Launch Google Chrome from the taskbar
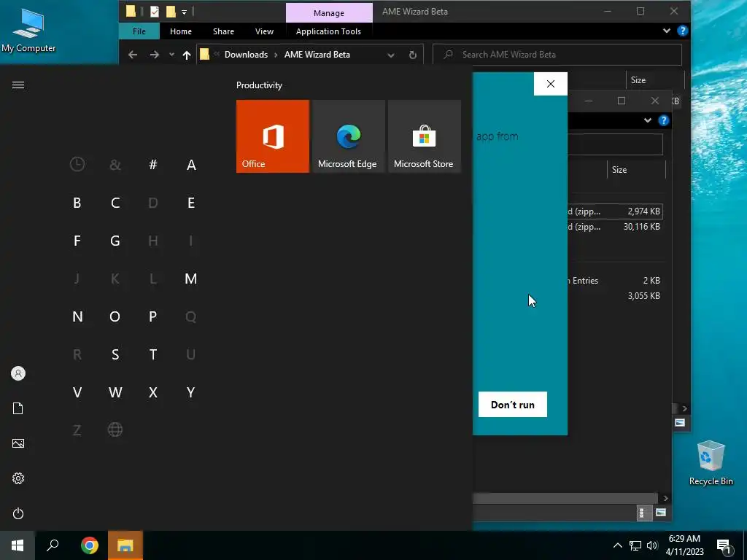 coord(90,545)
